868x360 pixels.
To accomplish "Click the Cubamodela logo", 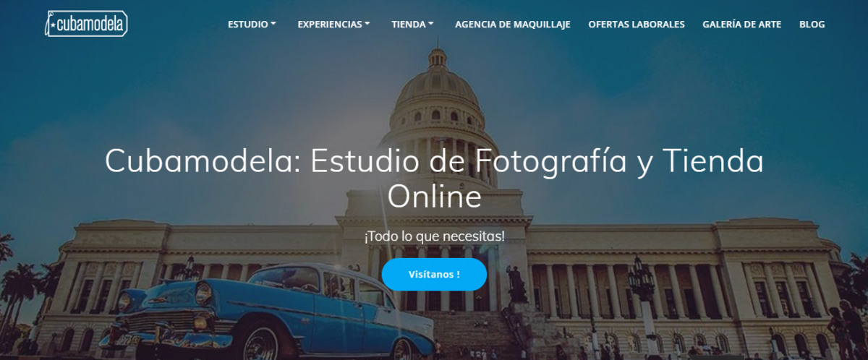I will 86,24.
